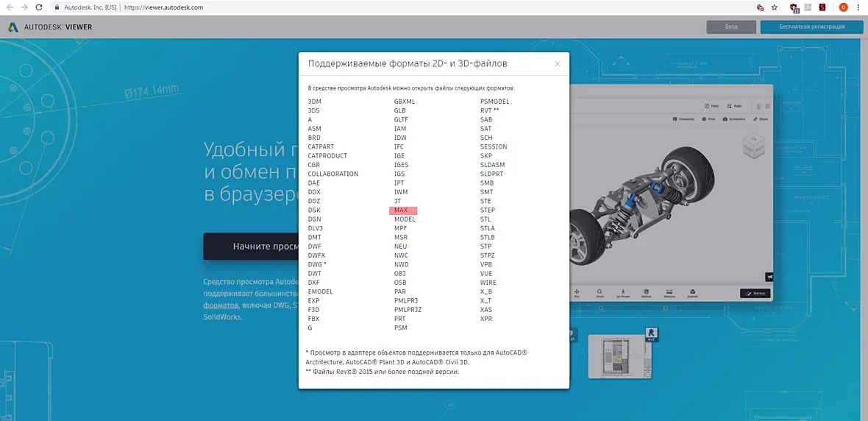Click the IFC format entry
The width and height of the screenshot is (868, 421).
pyautogui.click(x=399, y=146)
